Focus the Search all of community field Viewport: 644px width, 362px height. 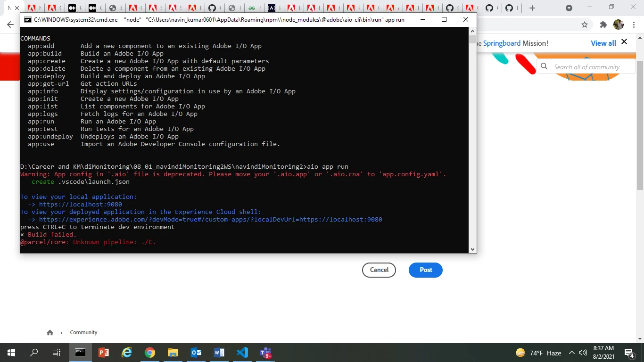pyautogui.click(x=587, y=67)
